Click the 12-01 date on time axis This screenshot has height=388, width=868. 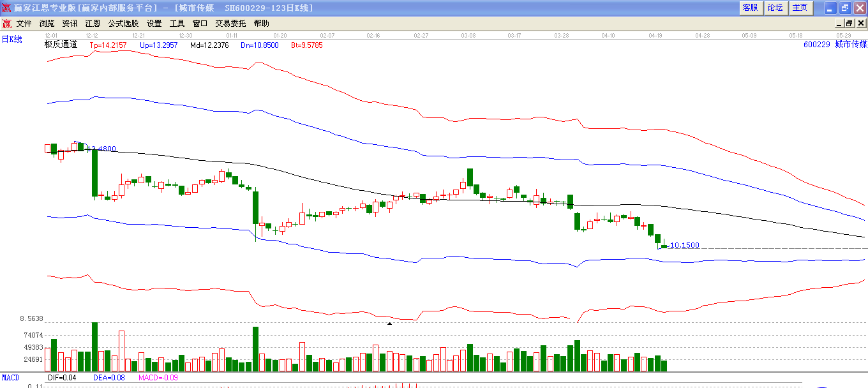pyautogui.click(x=51, y=36)
